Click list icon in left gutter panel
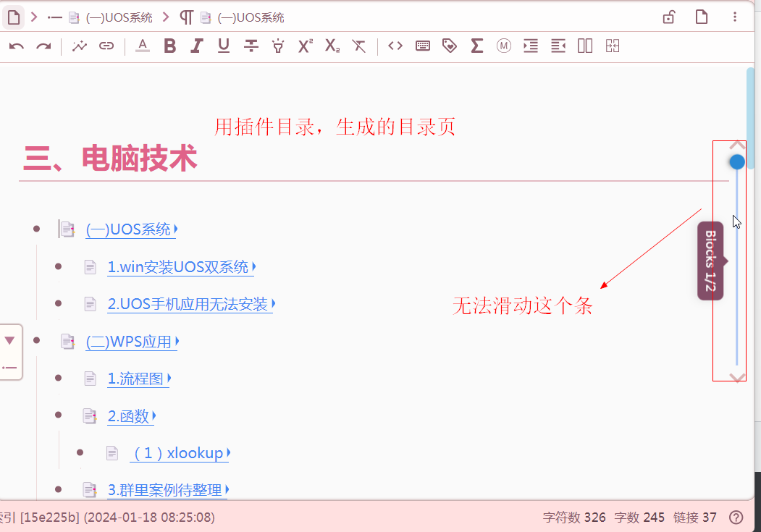This screenshot has height=532, width=761. click(9, 368)
